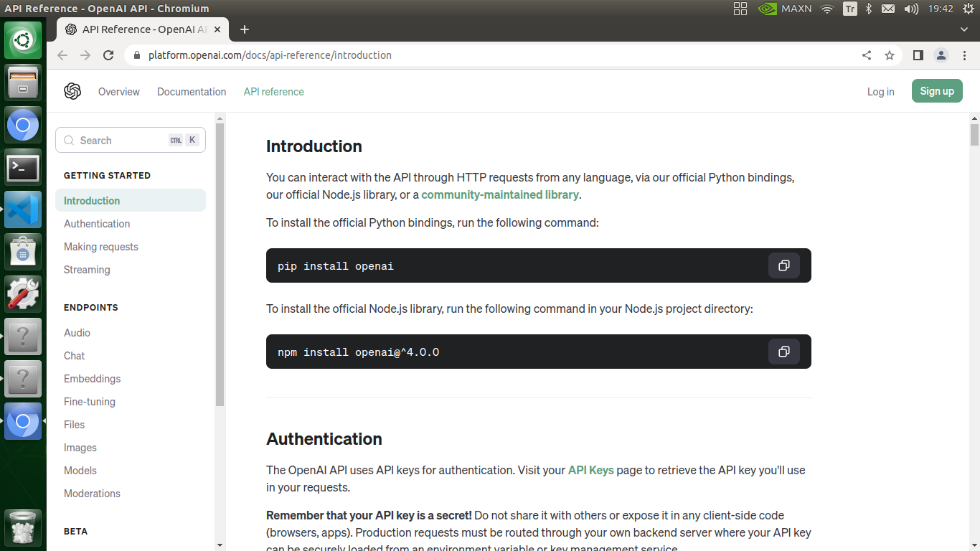Click the Authentication section heading
Image resolution: width=980 pixels, height=551 pixels.
pos(324,439)
